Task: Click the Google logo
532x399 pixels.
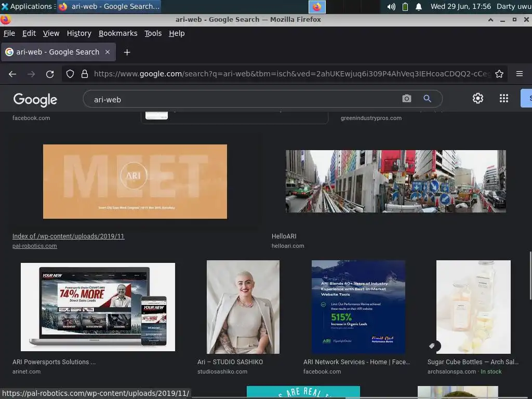Action: (x=35, y=100)
